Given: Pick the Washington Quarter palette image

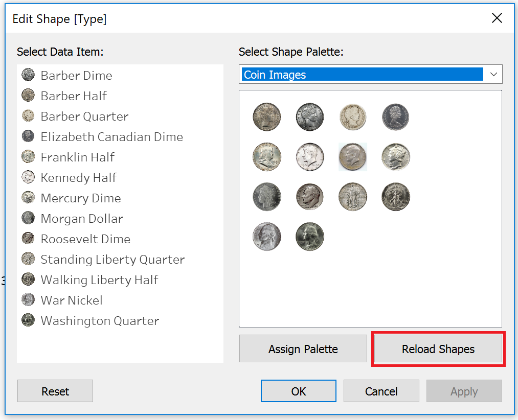Looking at the screenshot, I should [x=309, y=237].
